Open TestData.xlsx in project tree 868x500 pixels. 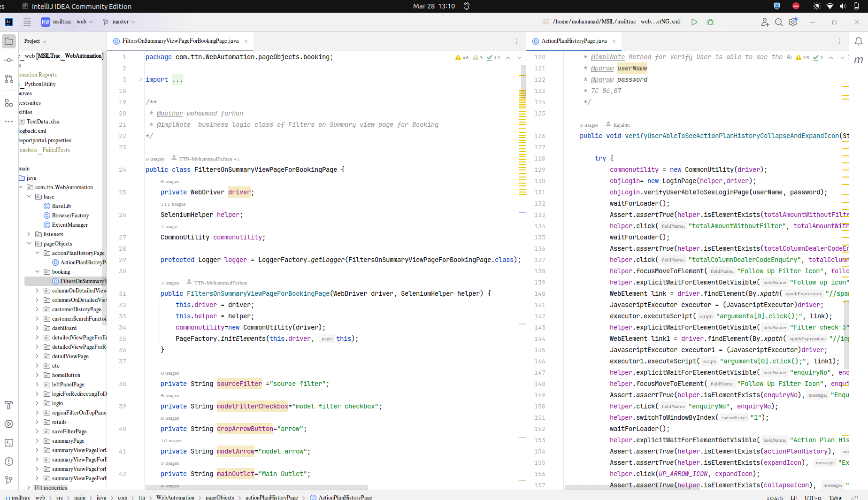click(43, 122)
